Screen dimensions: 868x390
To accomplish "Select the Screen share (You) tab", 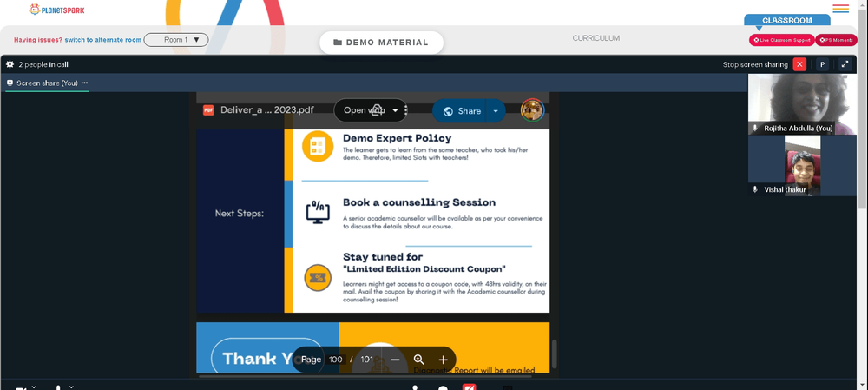I will pos(47,83).
